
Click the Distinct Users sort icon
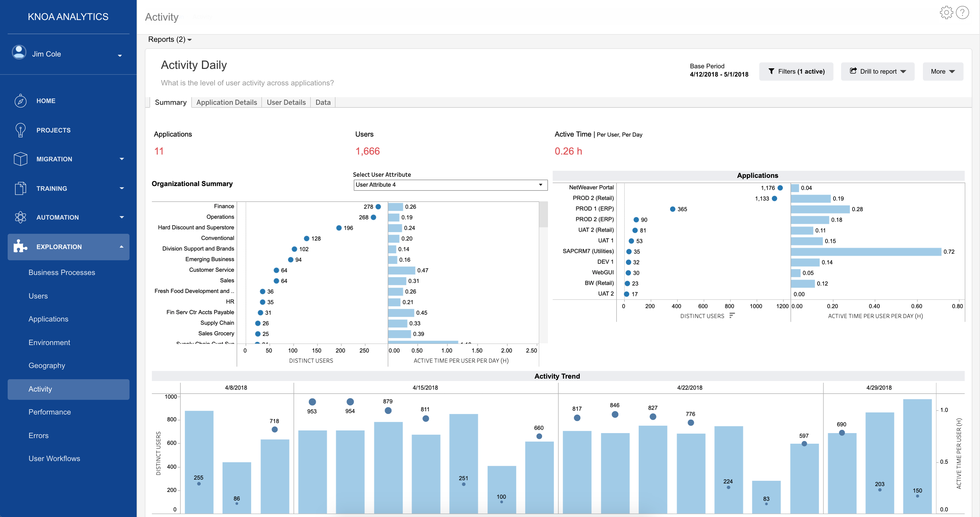(732, 316)
